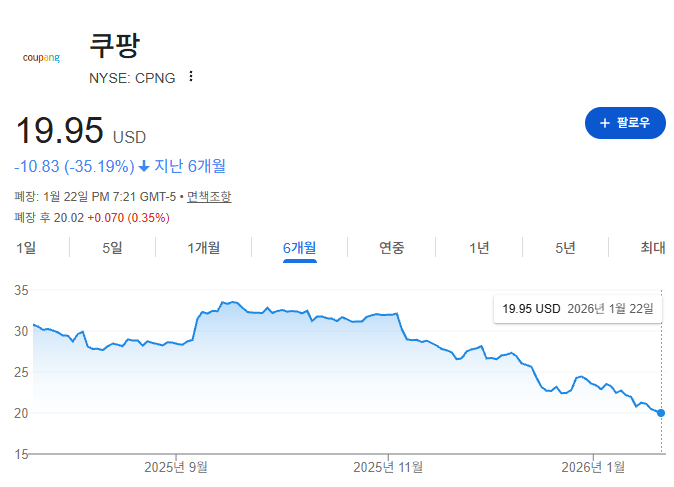
Task: Click the chart tooltip showing 2026년 1월 22일
Action: 578,309
